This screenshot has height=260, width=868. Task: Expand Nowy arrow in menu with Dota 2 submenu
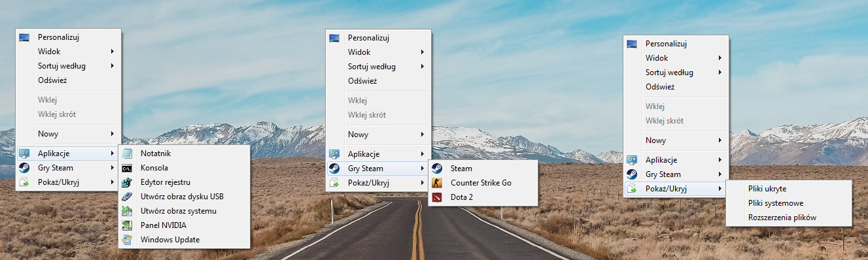tap(423, 135)
